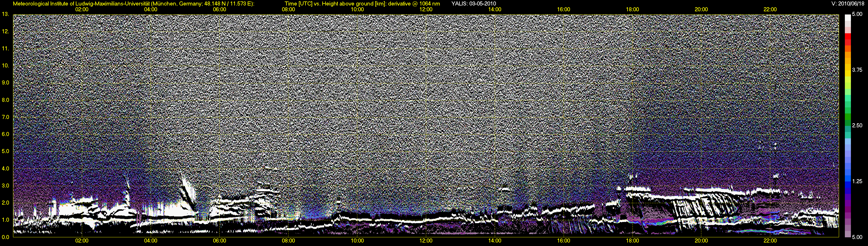Click the '4.0' height axis label

(x=5, y=168)
